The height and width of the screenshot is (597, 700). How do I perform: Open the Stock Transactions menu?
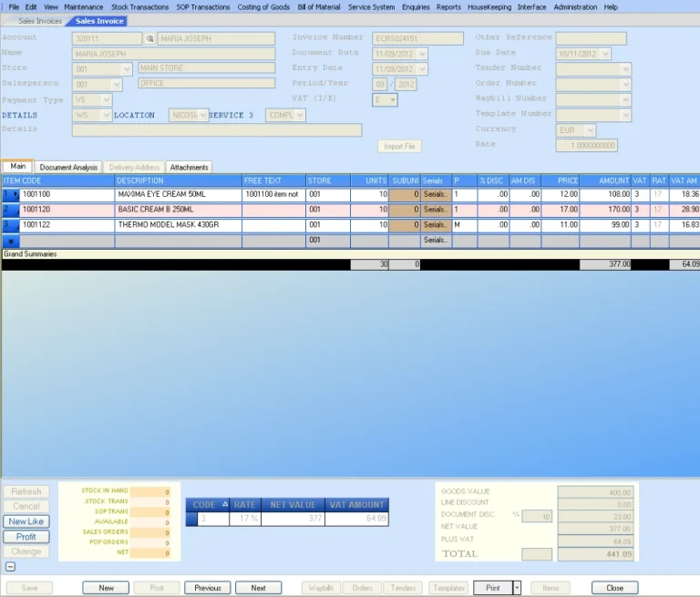(139, 7)
